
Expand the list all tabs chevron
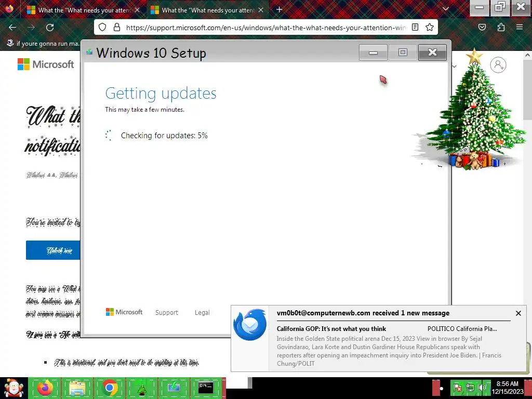(x=445, y=9)
